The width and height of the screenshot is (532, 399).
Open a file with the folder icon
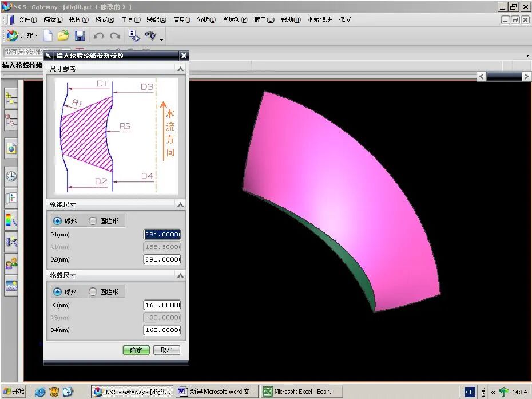pos(63,35)
